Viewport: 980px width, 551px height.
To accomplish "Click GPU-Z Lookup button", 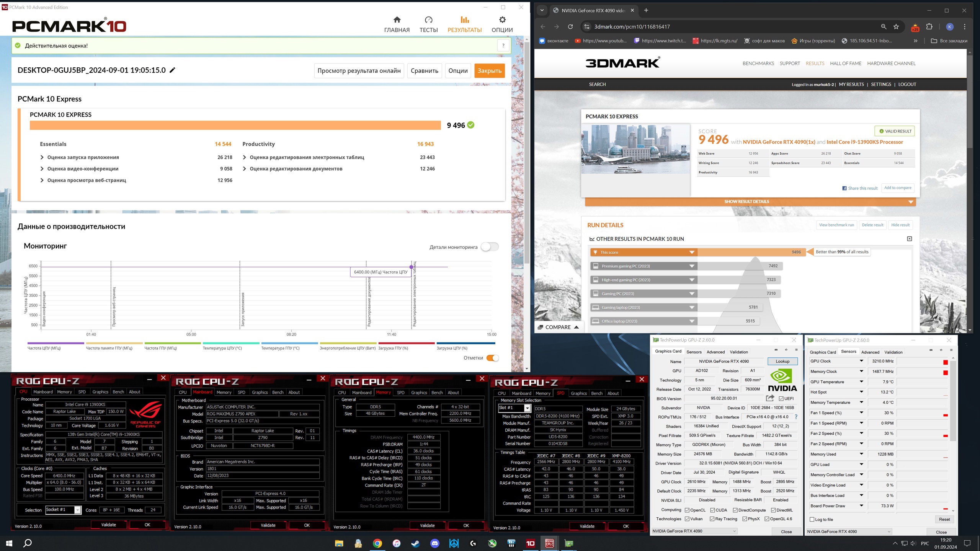I will tap(782, 361).
